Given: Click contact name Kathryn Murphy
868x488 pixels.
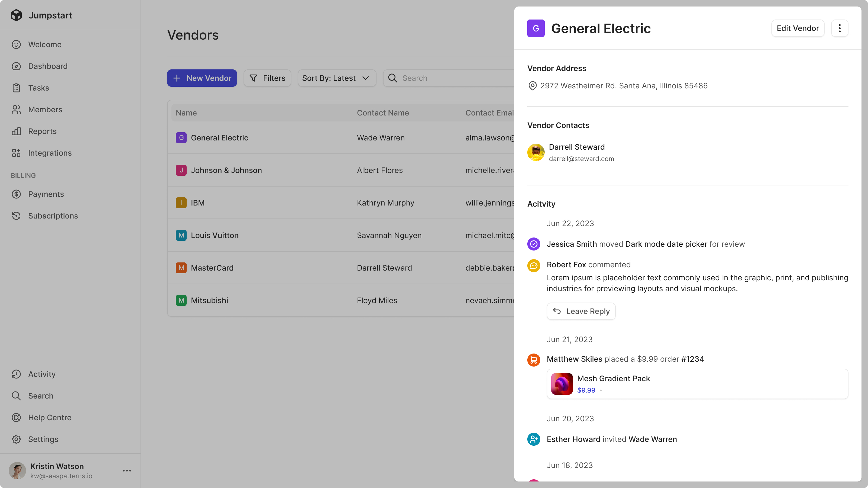Looking at the screenshot, I should point(385,203).
